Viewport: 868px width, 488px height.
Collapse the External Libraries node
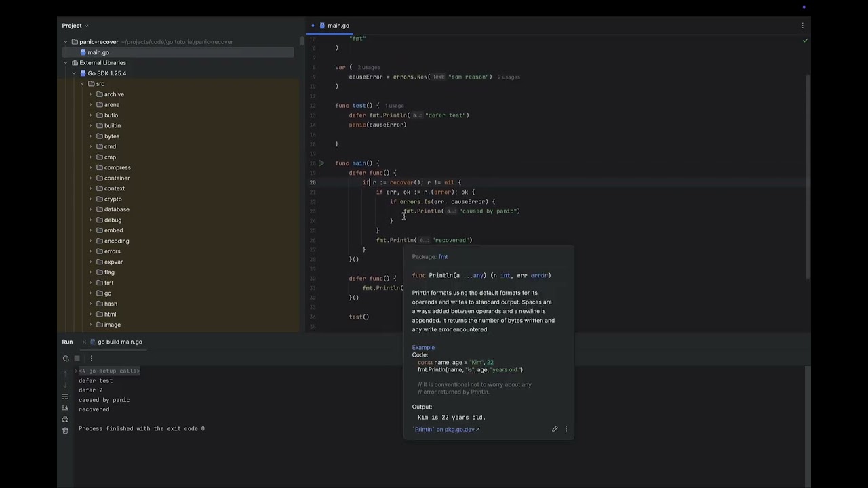tap(66, 63)
